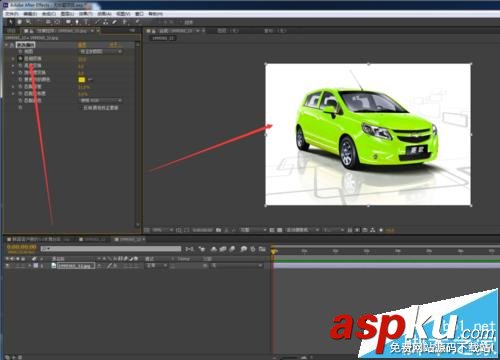Image resolution: width=500 pixels, height=360 pixels.
Task: Select the Pen tool
Action: click(x=77, y=22)
